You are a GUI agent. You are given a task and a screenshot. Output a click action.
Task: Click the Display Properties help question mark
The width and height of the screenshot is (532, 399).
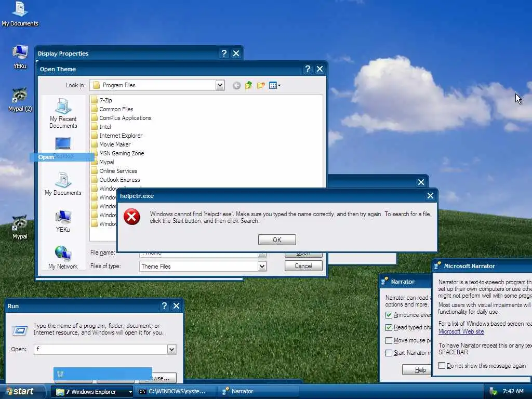[224, 54]
